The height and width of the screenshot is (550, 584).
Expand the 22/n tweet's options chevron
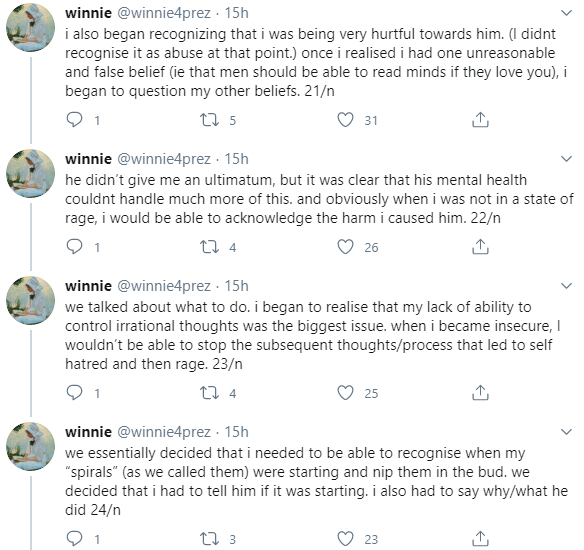[x=566, y=159]
